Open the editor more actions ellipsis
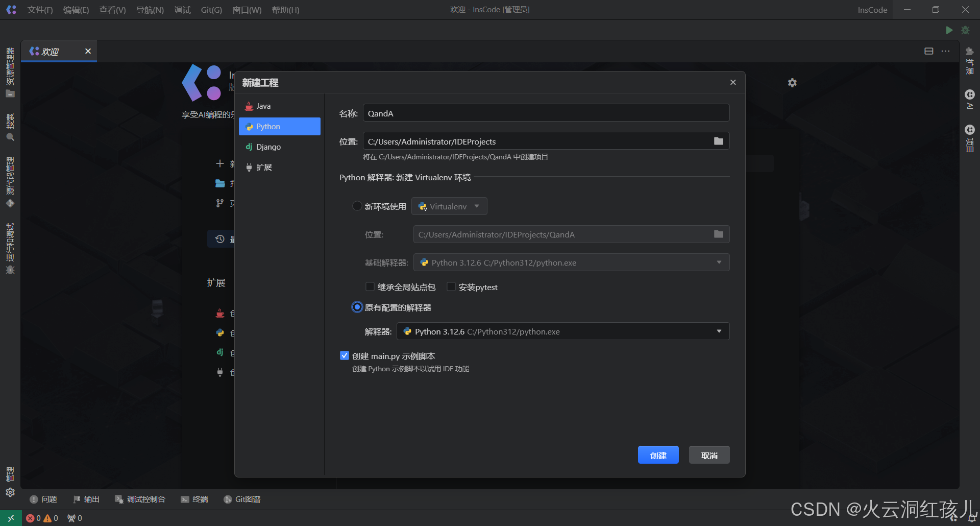The image size is (980, 526). (x=946, y=51)
